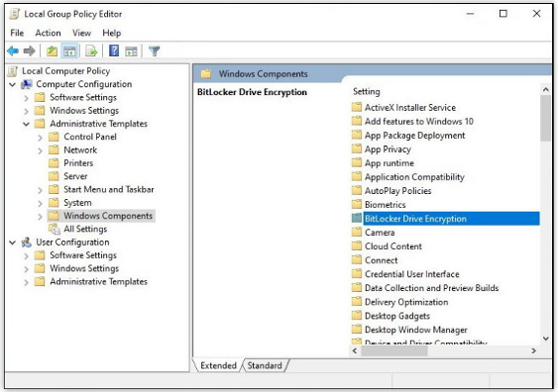This screenshot has width=558, height=392.
Task: Open the View menu
Action: [82, 33]
